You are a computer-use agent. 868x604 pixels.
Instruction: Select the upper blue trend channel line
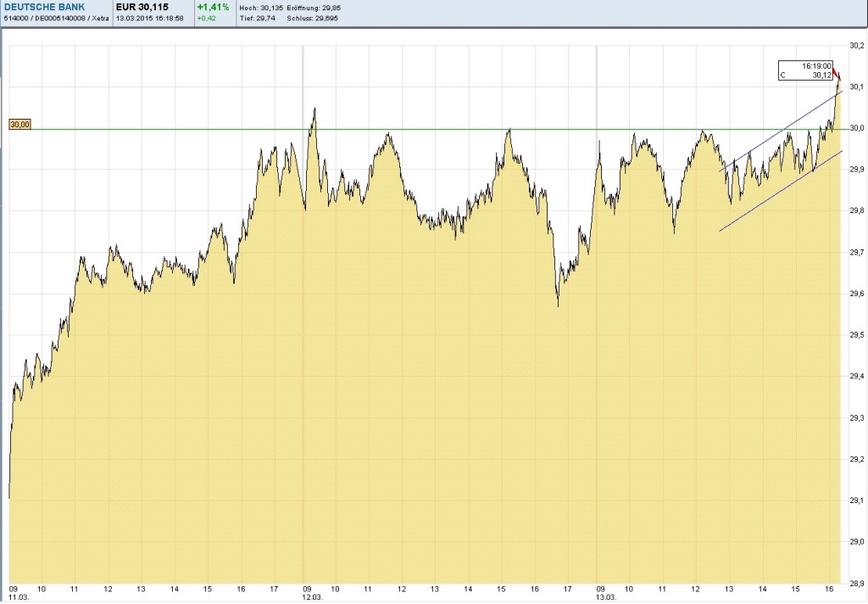(781, 131)
